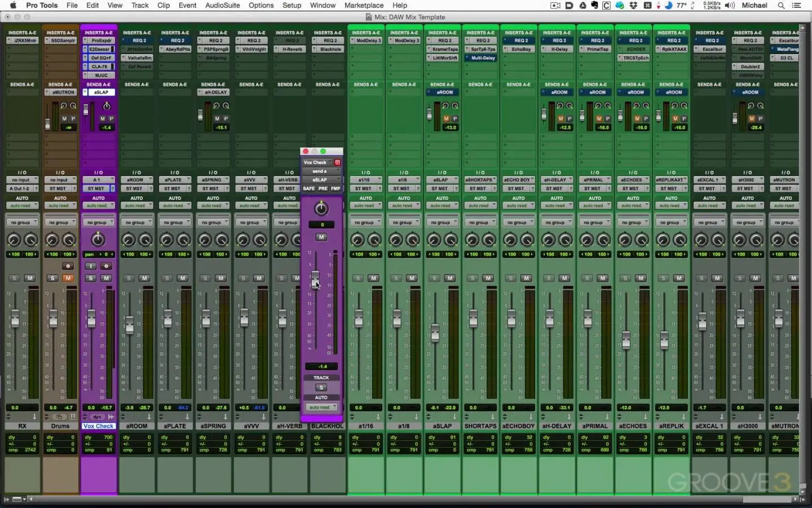Click the aH-DELAY send on aSPRING track

point(215,92)
